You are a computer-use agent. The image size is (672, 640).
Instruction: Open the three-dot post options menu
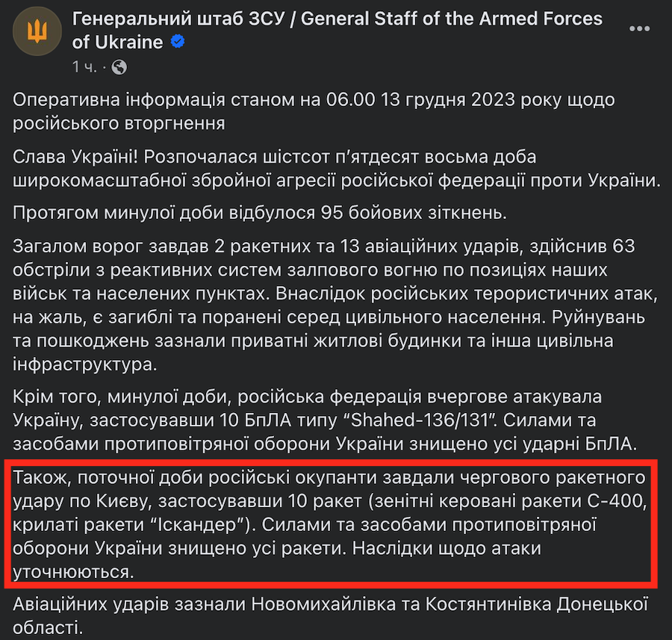pyautogui.click(x=640, y=29)
